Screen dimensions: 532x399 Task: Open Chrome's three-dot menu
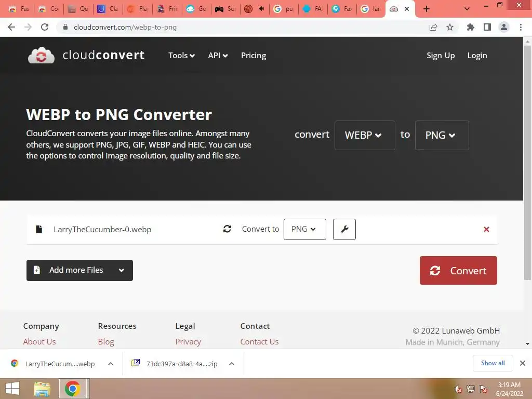(521, 27)
